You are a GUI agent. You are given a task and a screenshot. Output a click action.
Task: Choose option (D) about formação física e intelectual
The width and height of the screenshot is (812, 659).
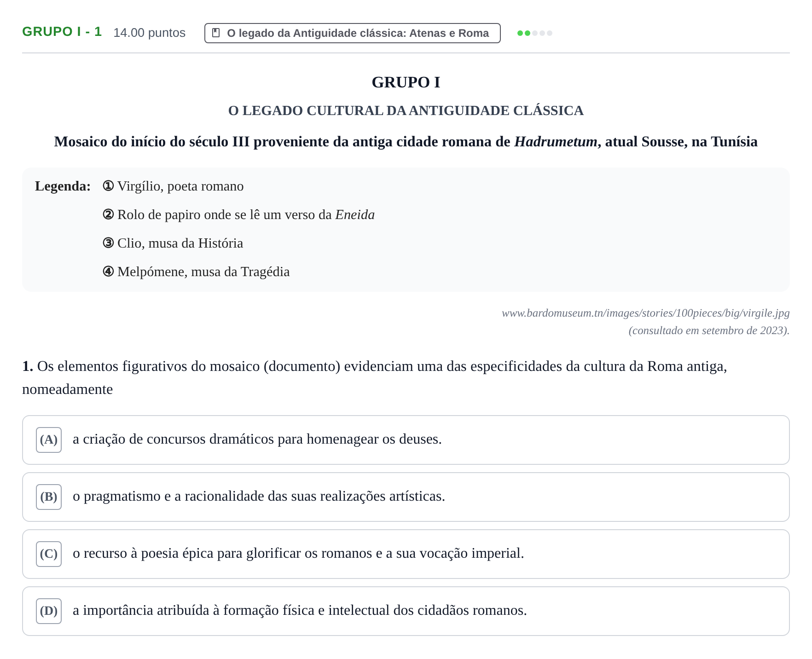[x=406, y=611]
